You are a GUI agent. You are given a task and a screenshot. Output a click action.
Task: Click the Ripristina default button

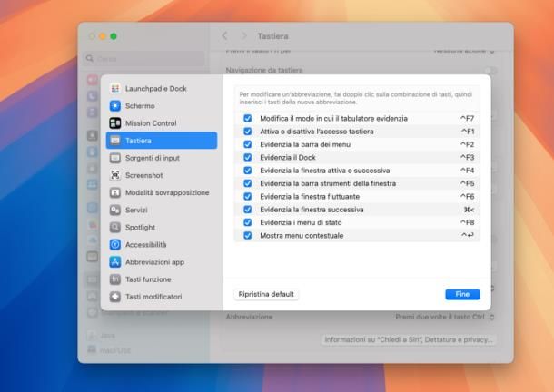(x=267, y=295)
